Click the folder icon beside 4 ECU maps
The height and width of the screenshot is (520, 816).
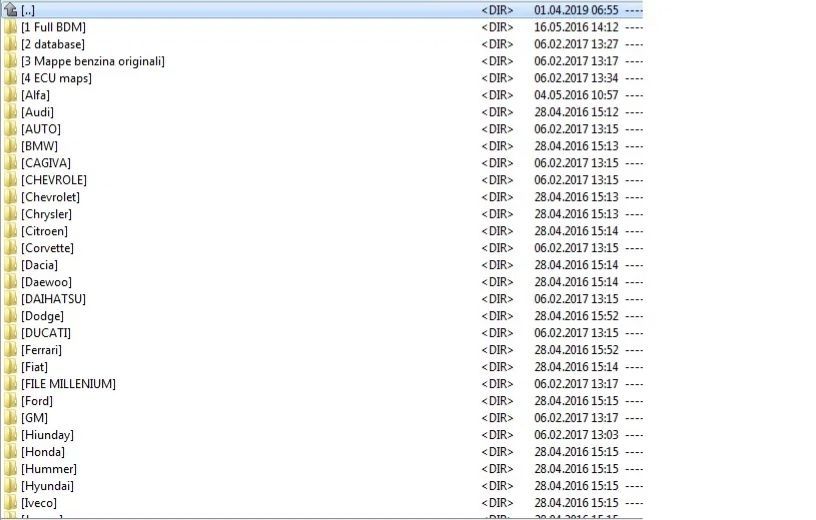10,78
